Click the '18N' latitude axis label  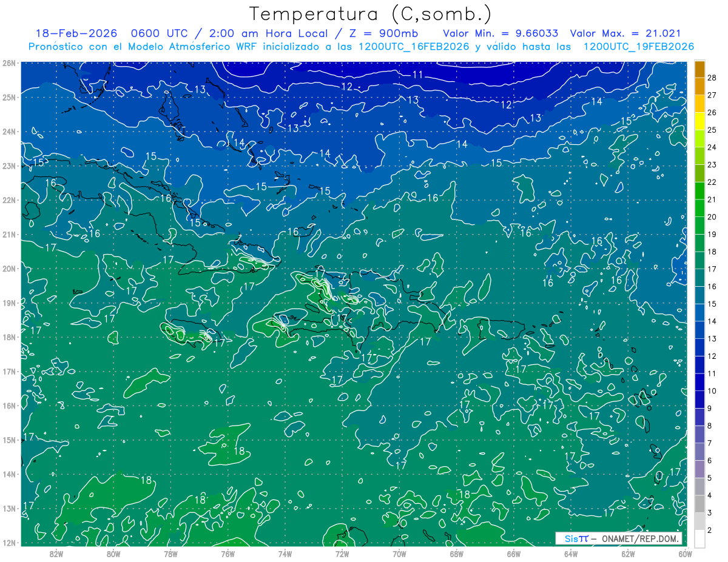(9, 337)
